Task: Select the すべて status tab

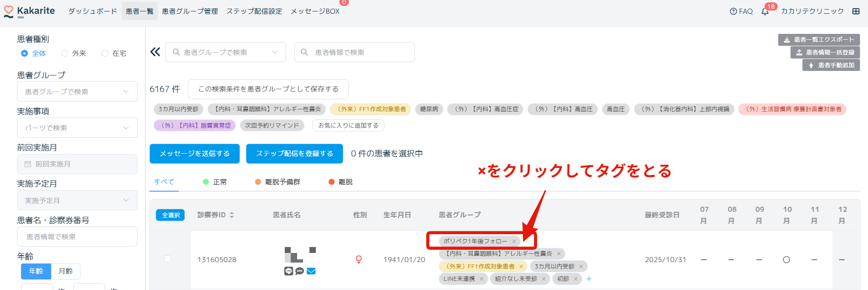Action: click(164, 182)
